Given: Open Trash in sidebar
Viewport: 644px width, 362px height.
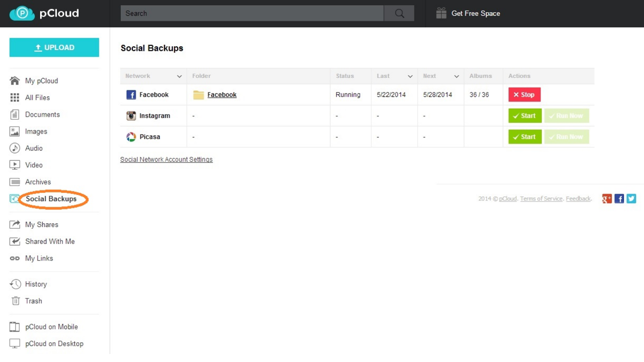Looking at the screenshot, I should tap(33, 301).
